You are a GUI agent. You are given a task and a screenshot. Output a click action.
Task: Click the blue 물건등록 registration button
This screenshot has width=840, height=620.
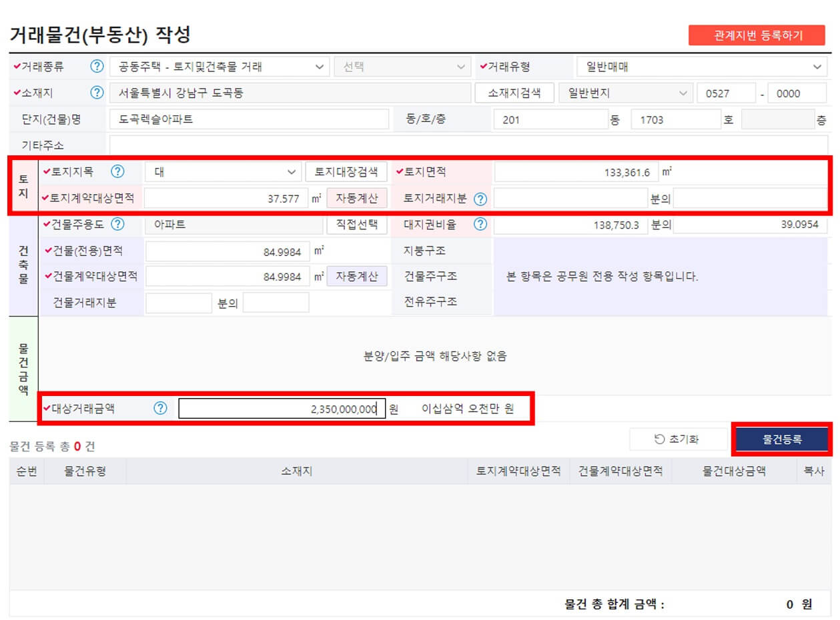tap(783, 439)
